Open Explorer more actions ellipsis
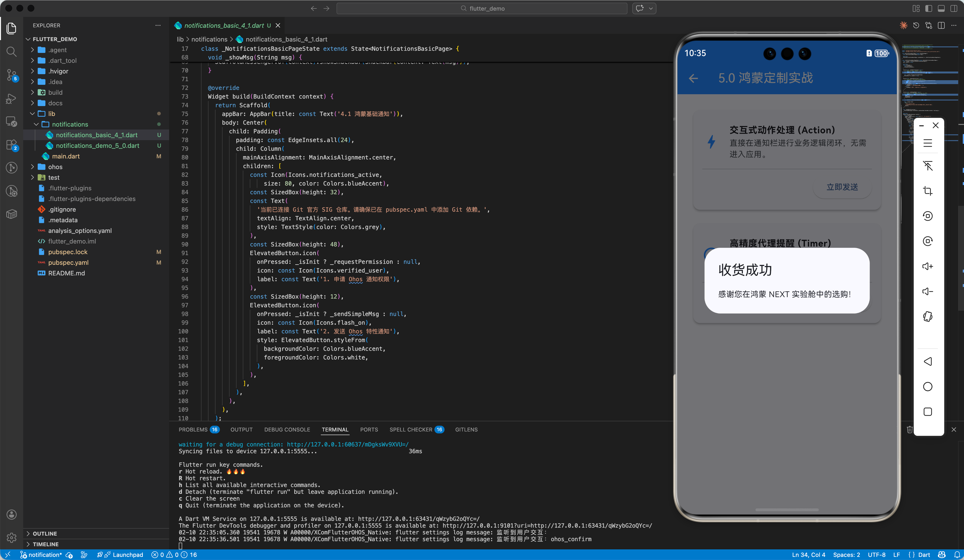This screenshot has height=560, width=964. click(158, 25)
